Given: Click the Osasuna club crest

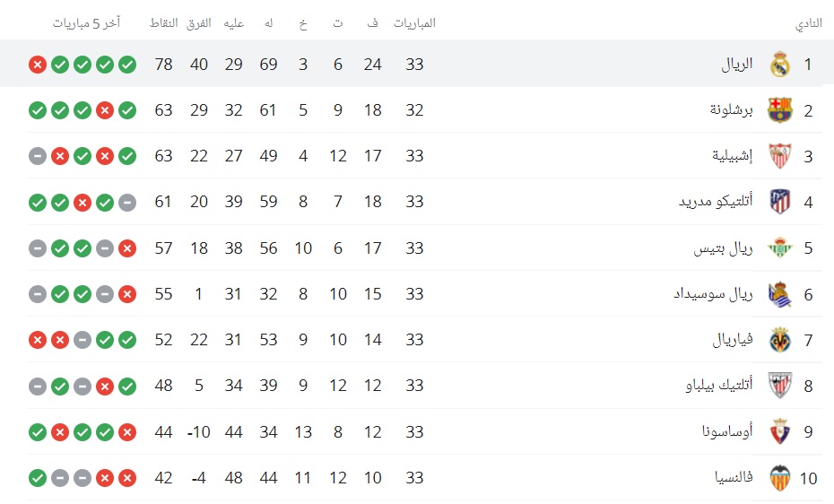Looking at the screenshot, I should coord(780,431).
